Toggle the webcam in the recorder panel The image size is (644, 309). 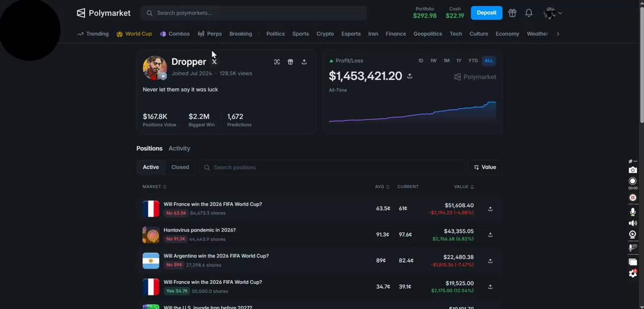(633, 235)
